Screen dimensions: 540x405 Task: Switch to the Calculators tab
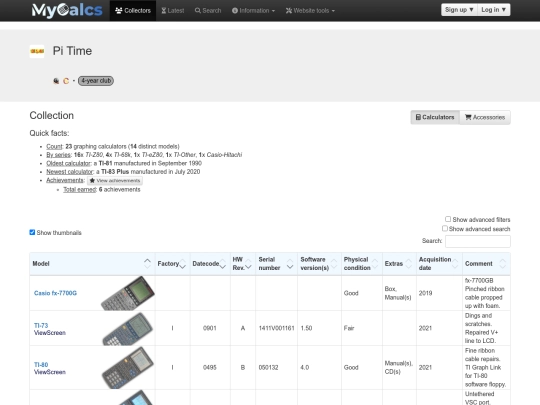point(435,117)
